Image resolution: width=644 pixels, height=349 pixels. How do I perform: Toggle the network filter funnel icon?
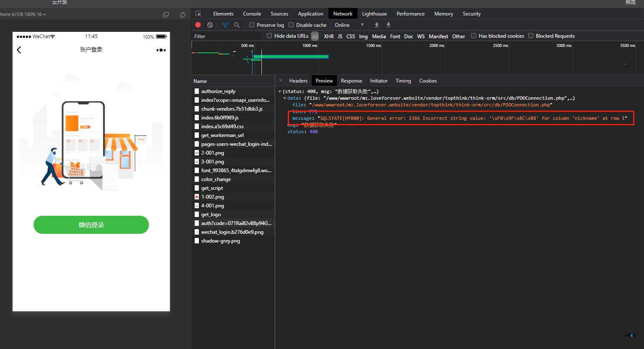[x=225, y=25]
